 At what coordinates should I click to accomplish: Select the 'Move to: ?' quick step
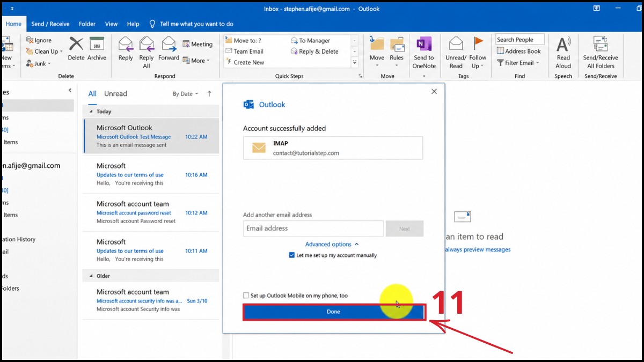[243, 40]
